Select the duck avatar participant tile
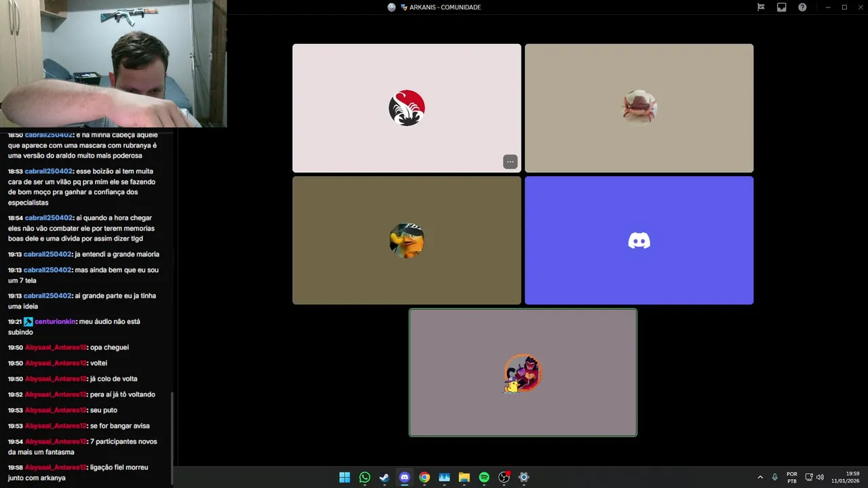 [407, 241]
